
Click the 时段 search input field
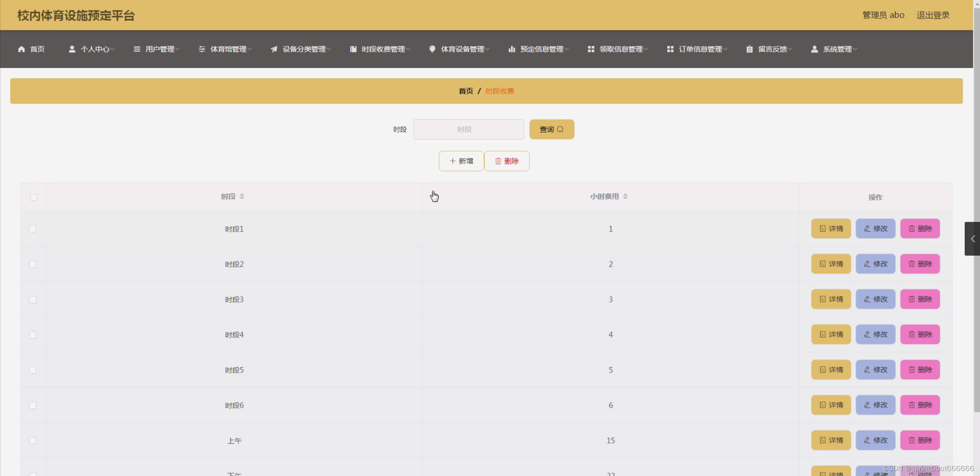(x=468, y=130)
